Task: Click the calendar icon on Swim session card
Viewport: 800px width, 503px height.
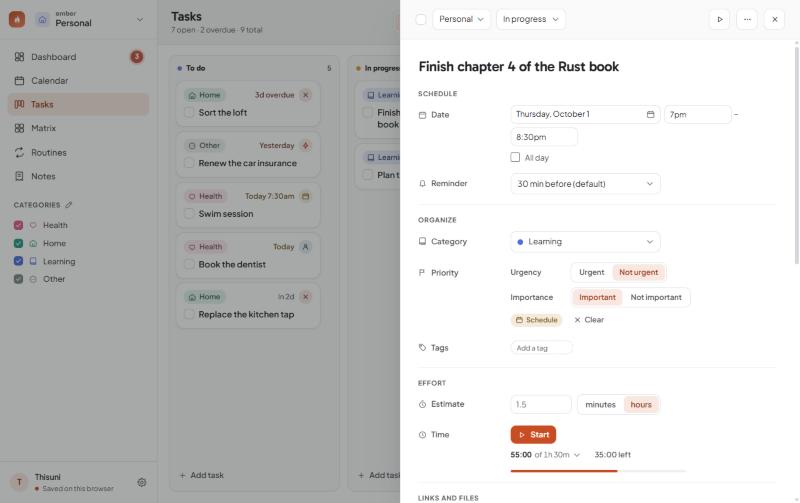Action: [306, 196]
